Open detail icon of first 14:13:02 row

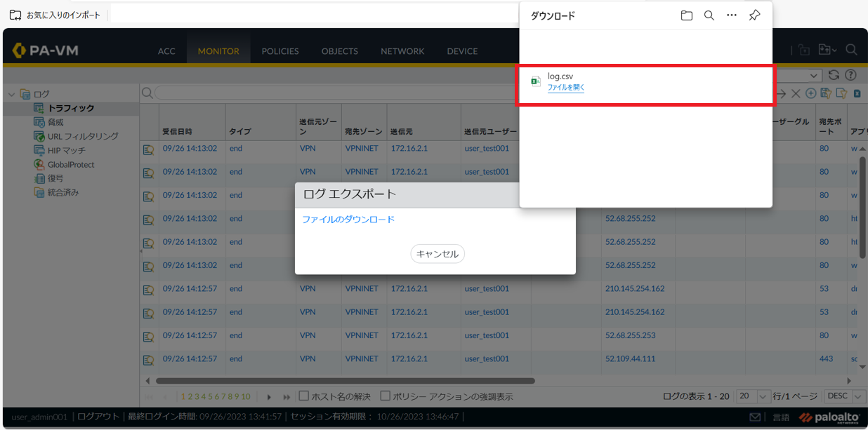(x=148, y=149)
